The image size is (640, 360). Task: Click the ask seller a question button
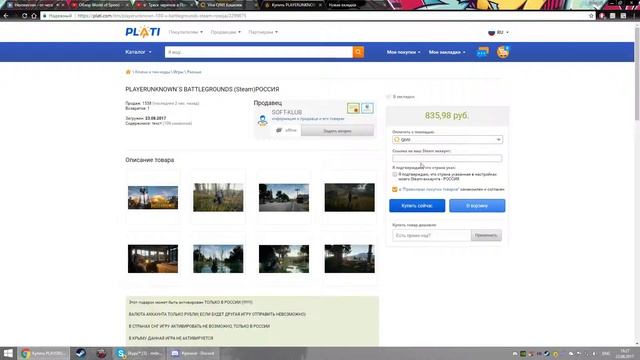coord(337,131)
